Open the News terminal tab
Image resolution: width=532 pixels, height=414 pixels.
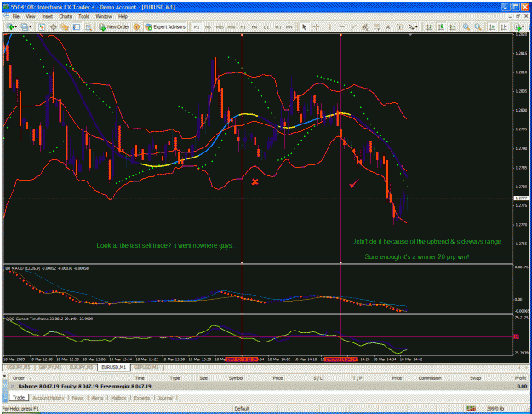pyautogui.click(x=77, y=398)
